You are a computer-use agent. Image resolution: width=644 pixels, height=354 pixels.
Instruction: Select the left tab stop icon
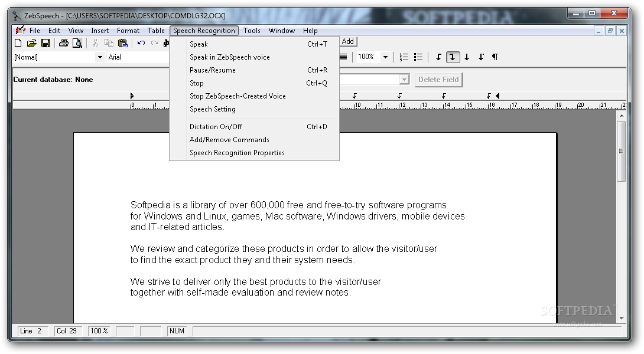pyautogui.click(x=438, y=57)
